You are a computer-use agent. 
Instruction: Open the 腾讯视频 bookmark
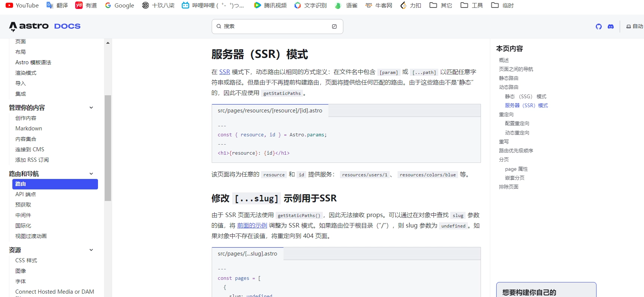click(x=270, y=5)
